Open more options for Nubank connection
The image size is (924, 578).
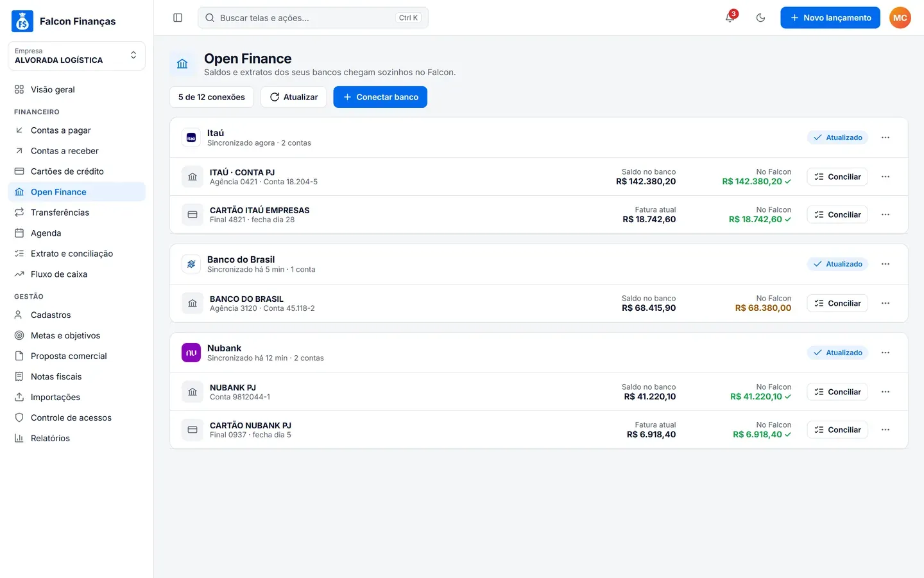886,353
